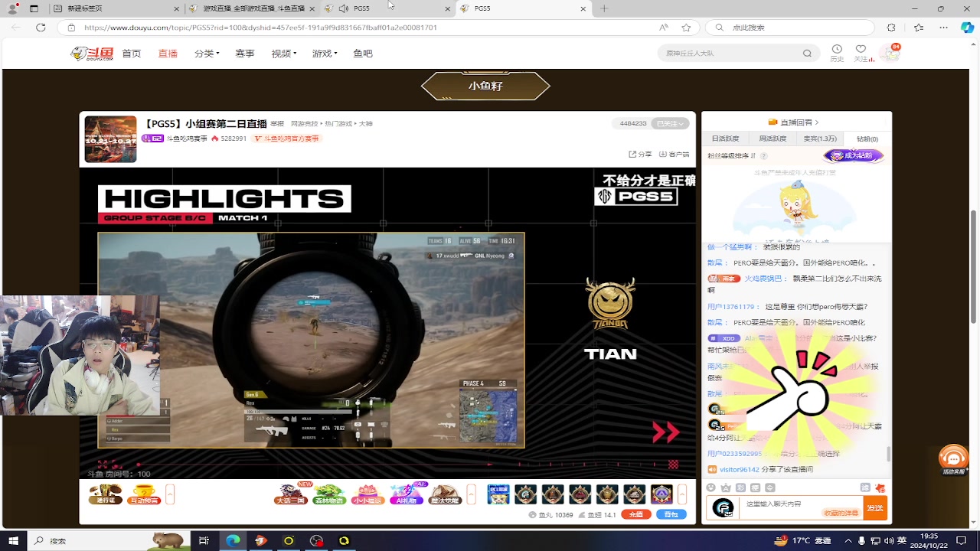
Task: Click the 分享 share icon
Action: pyautogui.click(x=640, y=154)
